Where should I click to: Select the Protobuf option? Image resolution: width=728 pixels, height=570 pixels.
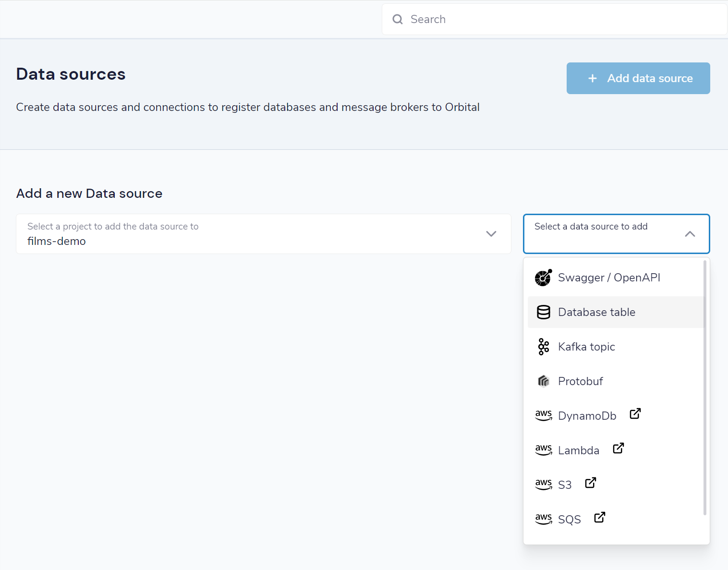click(616, 381)
